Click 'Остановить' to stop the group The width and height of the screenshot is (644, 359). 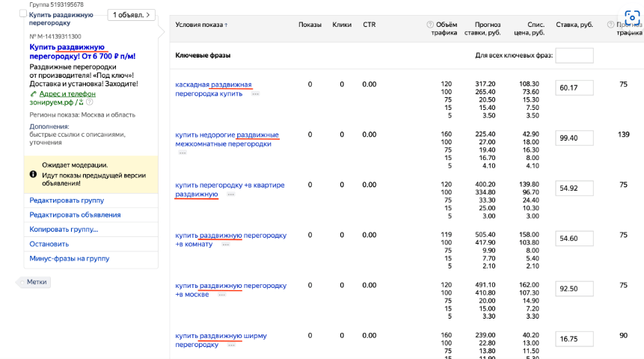(49, 244)
